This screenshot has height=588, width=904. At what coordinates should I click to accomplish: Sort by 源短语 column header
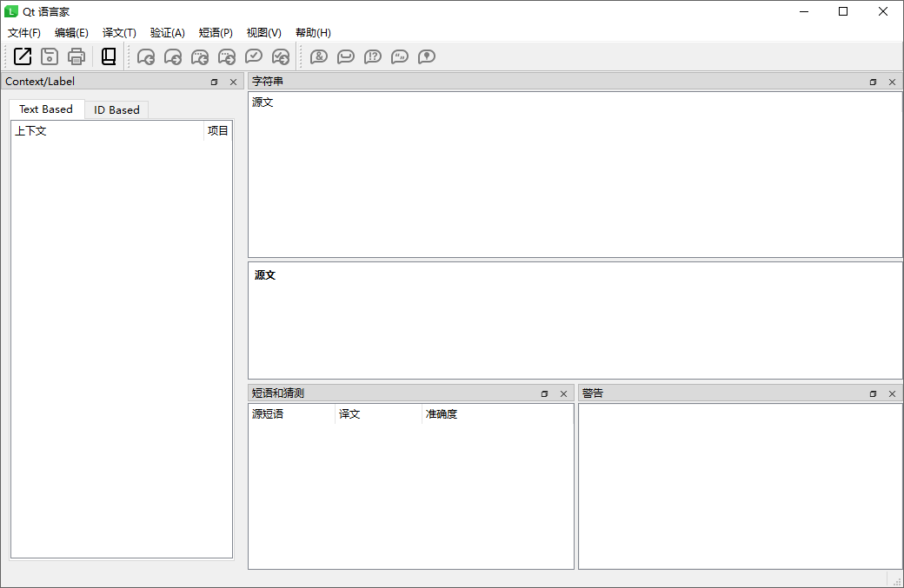click(292, 414)
